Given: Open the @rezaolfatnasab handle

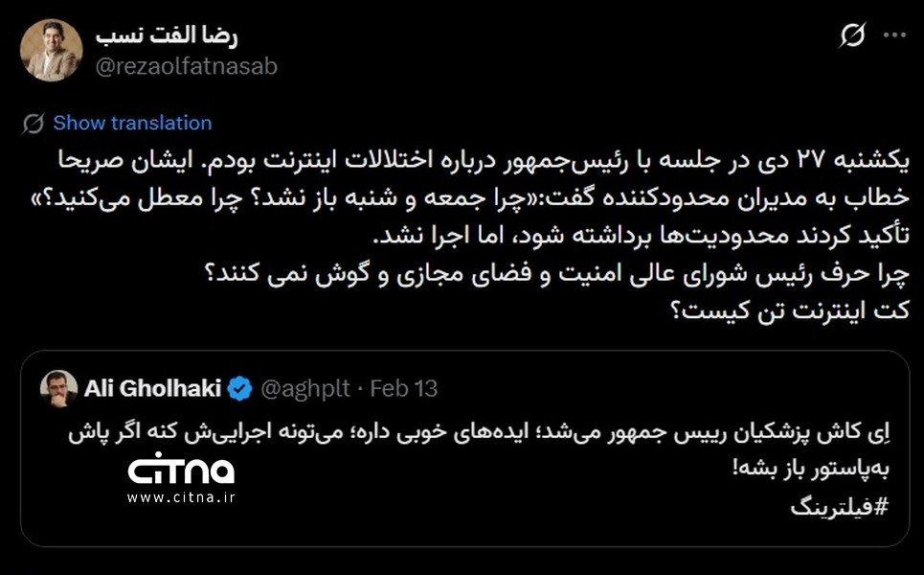Looking at the screenshot, I should click(187, 66).
